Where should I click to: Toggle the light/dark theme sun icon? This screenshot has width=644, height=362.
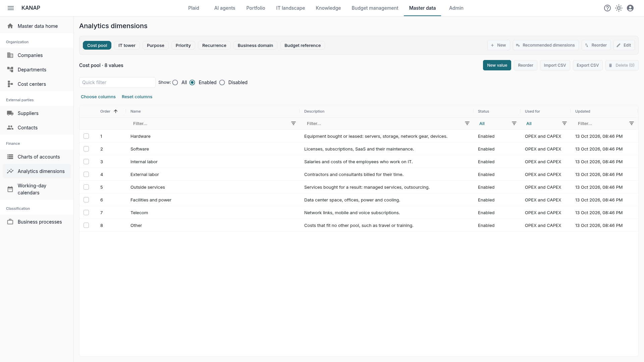pyautogui.click(x=619, y=8)
